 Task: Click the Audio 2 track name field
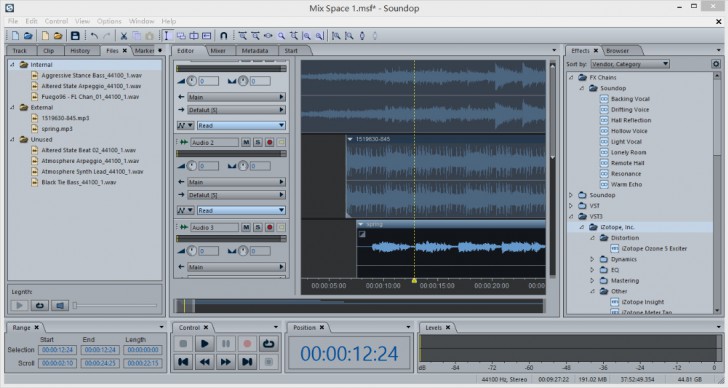coord(214,142)
